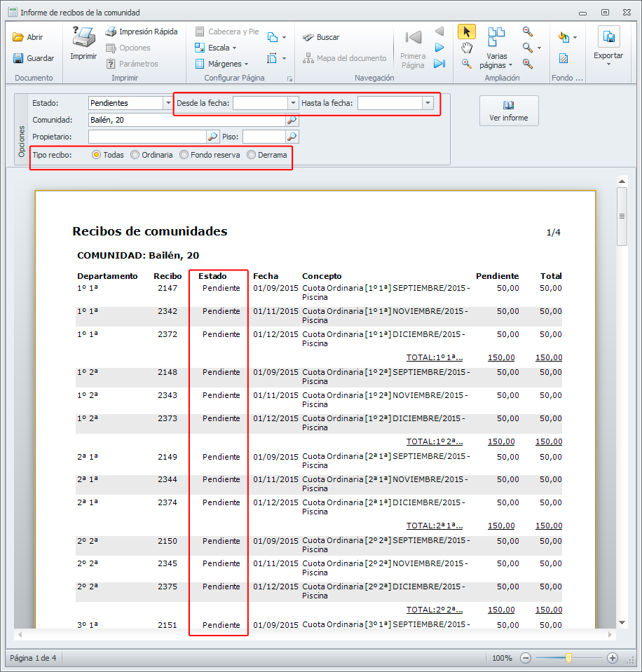The image size is (642, 672).
Task: Click the Comunidad search magnifier icon
Action: click(292, 120)
